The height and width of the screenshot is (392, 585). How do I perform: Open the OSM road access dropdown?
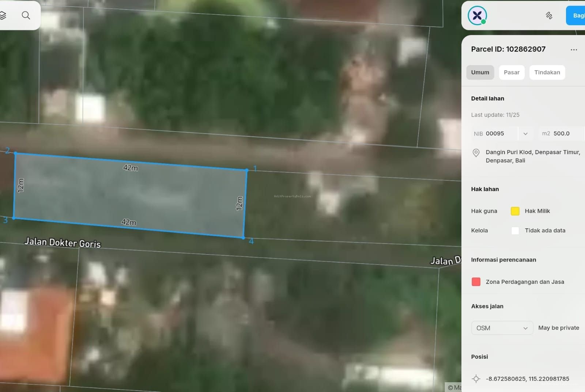pos(502,328)
